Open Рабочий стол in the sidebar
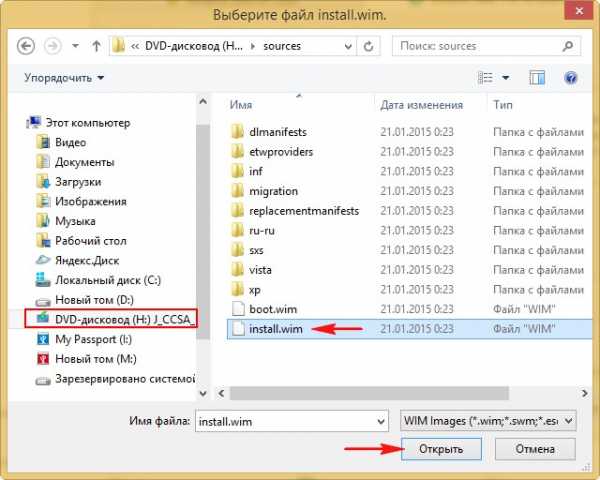 coord(81,241)
